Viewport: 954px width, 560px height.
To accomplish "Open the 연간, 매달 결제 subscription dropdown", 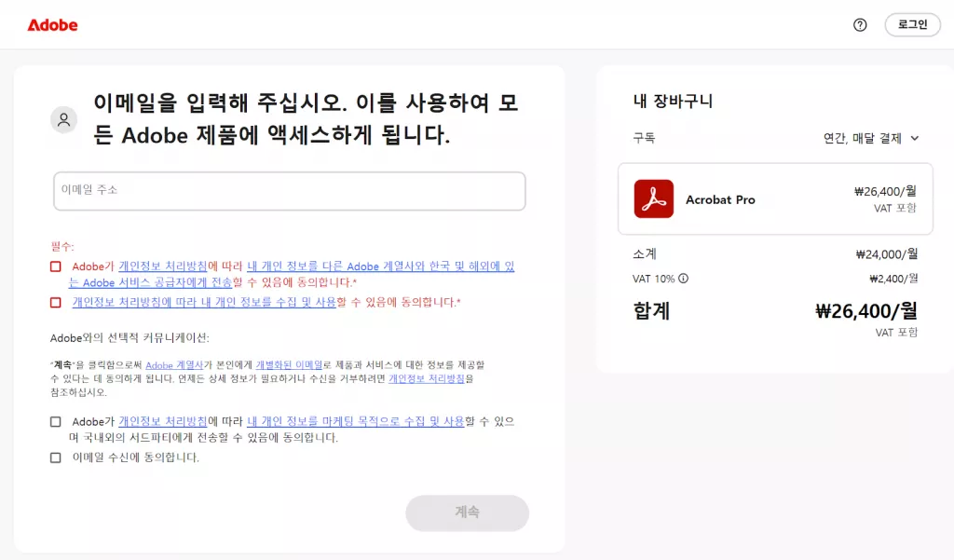I will (876, 137).
